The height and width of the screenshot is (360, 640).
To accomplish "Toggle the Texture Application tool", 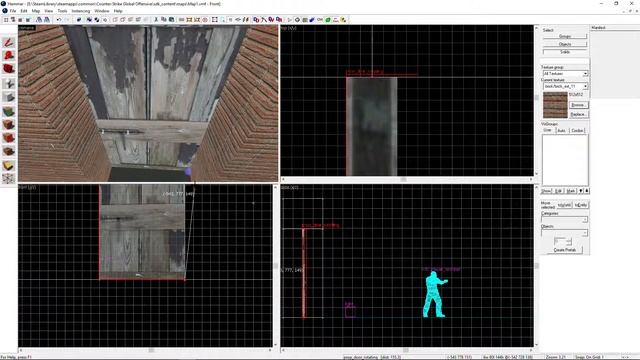I will tap(9, 111).
